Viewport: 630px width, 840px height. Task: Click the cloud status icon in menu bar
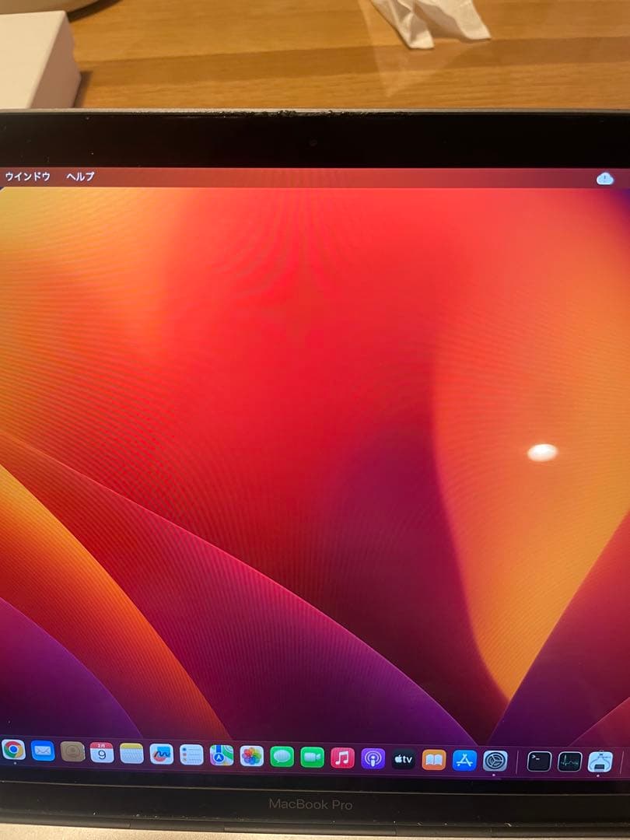click(604, 179)
